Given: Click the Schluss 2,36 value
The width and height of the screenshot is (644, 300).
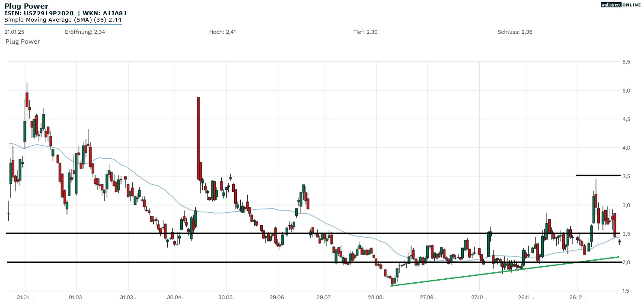Looking at the screenshot, I should (x=516, y=32).
